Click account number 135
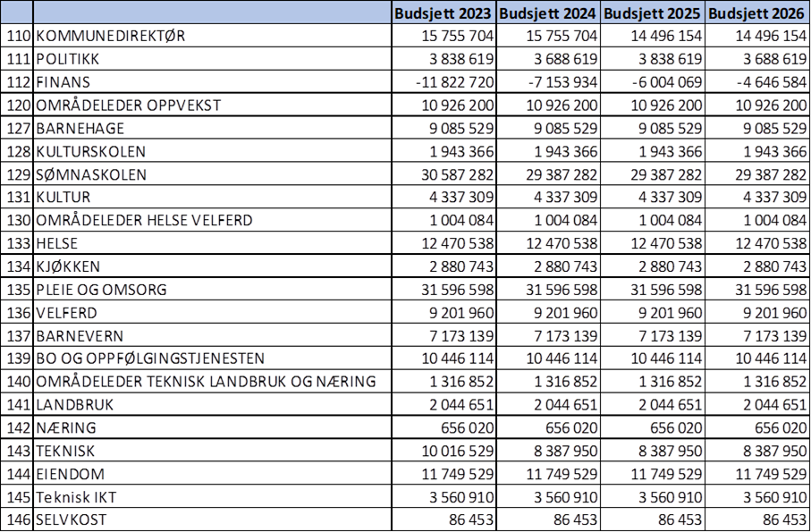Screen dimensions: 811x532 [x=17, y=289]
